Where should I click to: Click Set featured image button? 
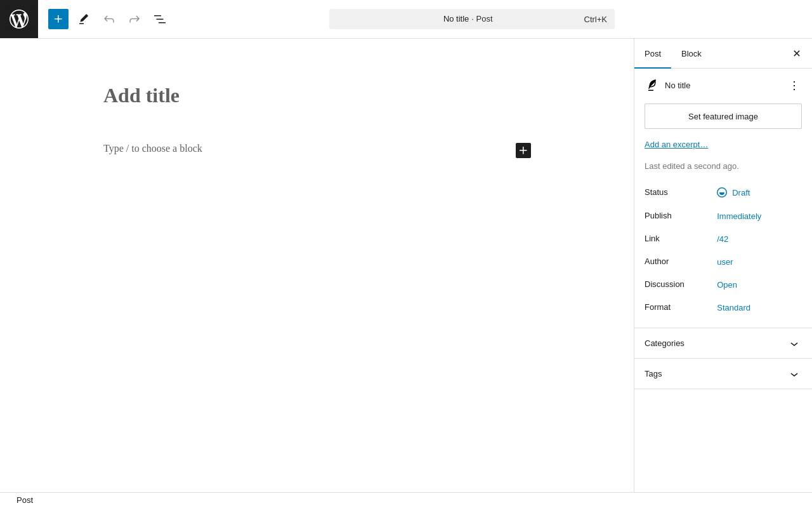[x=723, y=116]
